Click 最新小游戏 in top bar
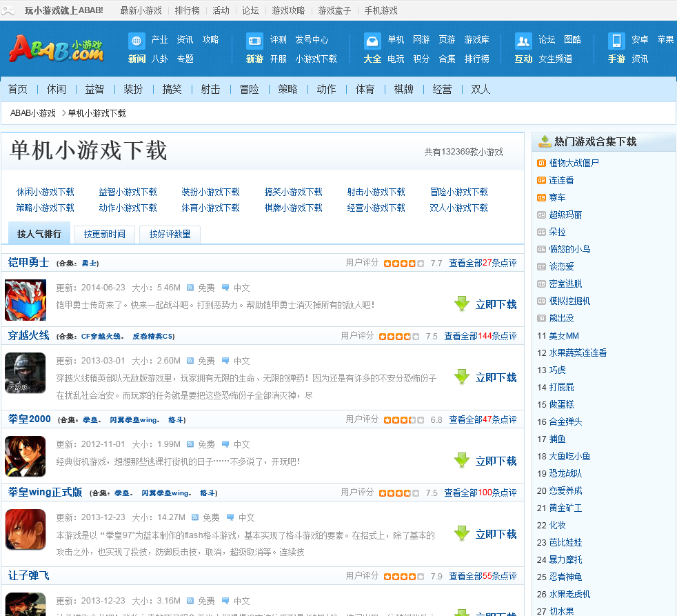 [141, 11]
